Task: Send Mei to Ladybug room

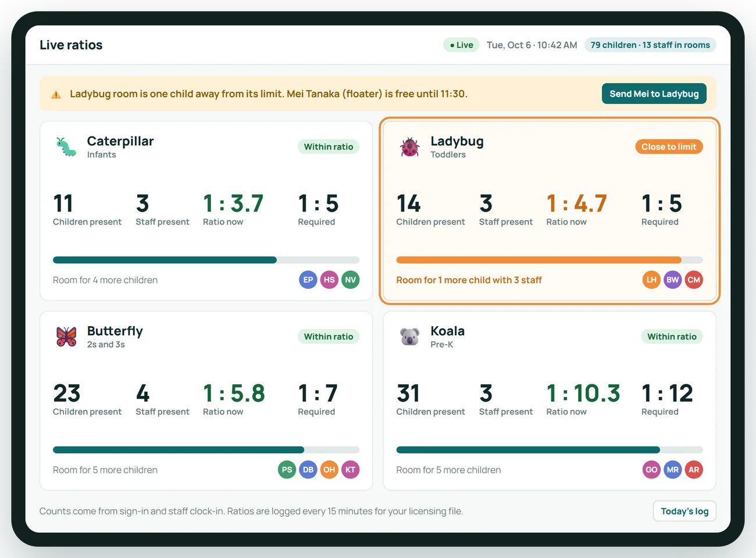Action: pyautogui.click(x=654, y=94)
